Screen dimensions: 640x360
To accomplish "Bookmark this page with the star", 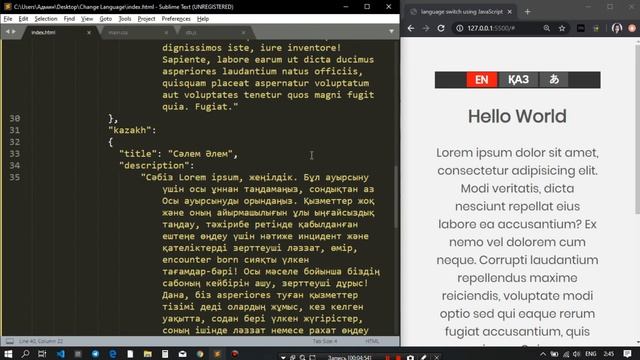I will click(x=562, y=28).
